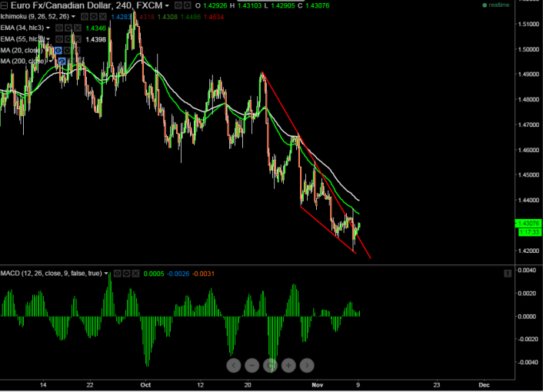
Task: Open main series settings gear icon
Action: pos(188,5)
